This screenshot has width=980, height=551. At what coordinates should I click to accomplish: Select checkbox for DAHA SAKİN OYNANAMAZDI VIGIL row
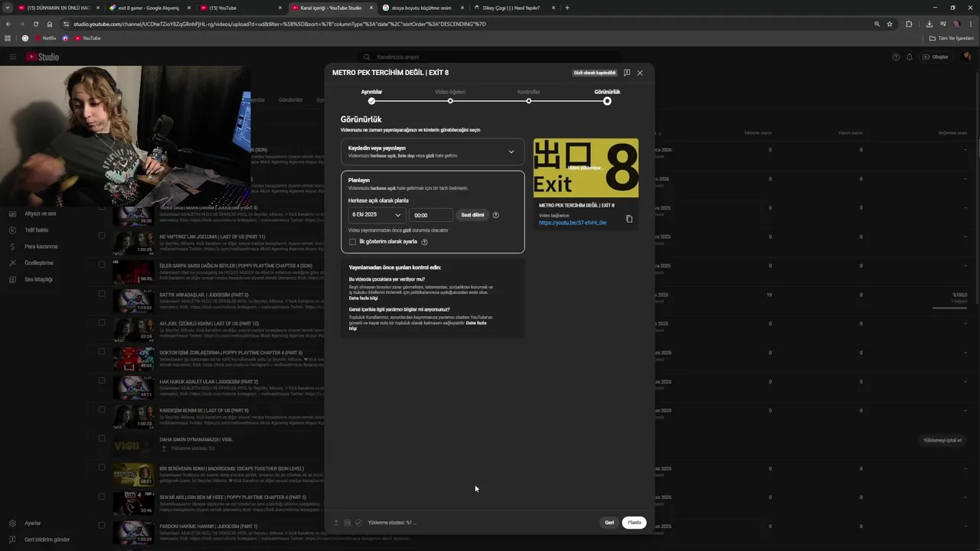pos(101,439)
